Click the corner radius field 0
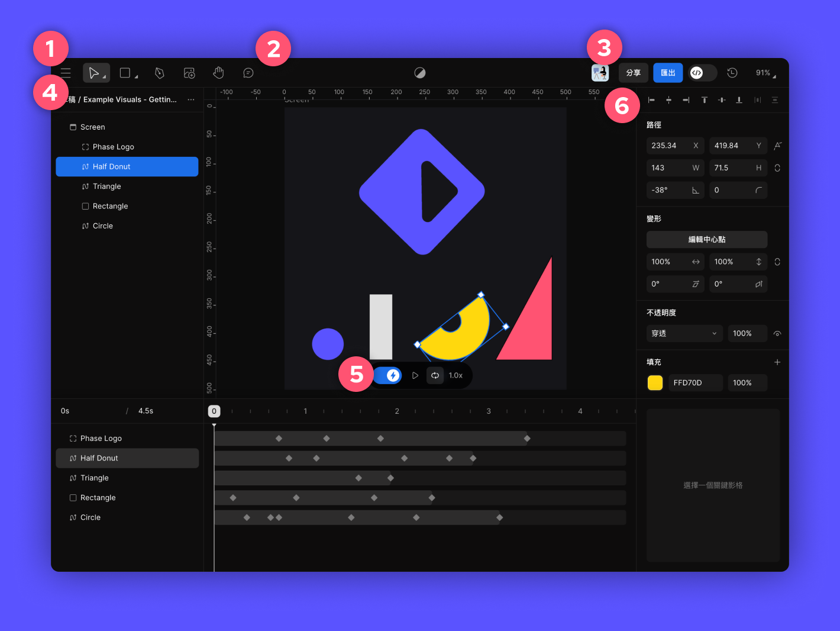Viewport: 840px width, 631px height. tap(738, 190)
